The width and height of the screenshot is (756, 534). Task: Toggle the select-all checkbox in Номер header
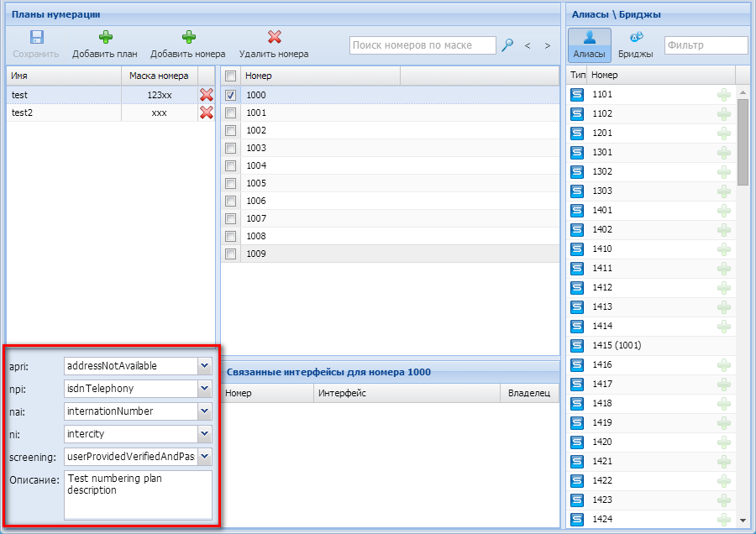tap(230, 76)
